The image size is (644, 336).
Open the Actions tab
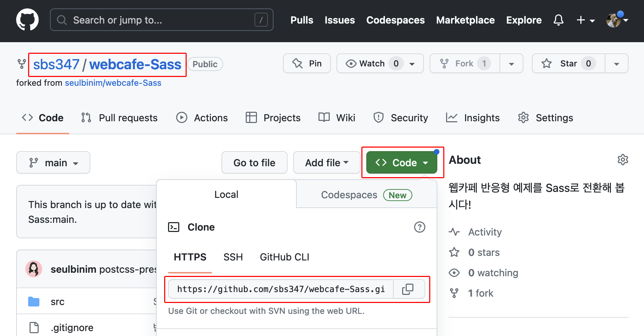(x=202, y=118)
